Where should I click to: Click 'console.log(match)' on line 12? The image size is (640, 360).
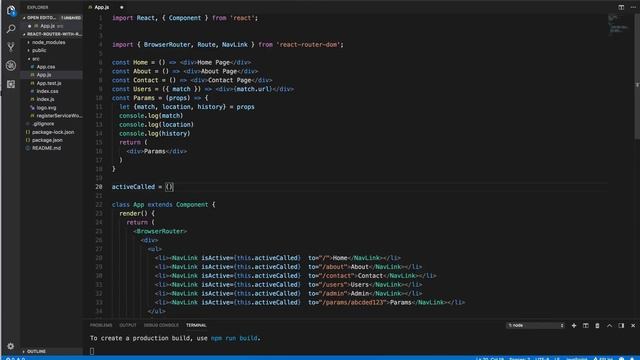coord(151,116)
